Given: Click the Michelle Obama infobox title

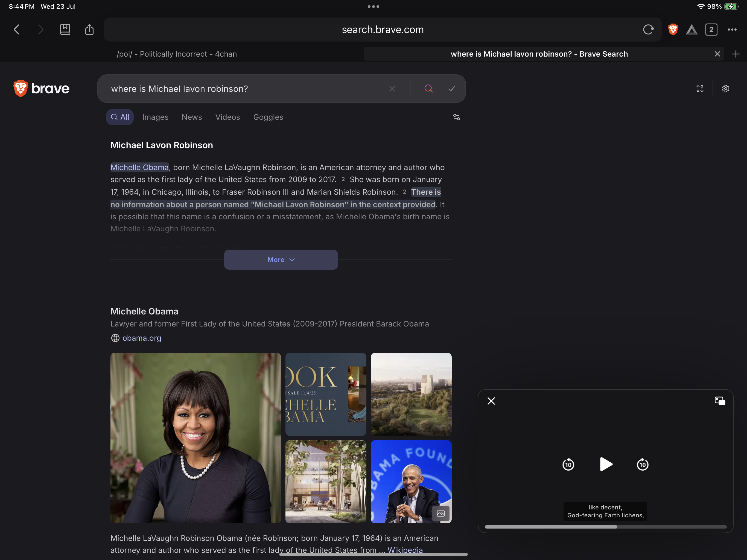Looking at the screenshot, I should tap(144, 311).
